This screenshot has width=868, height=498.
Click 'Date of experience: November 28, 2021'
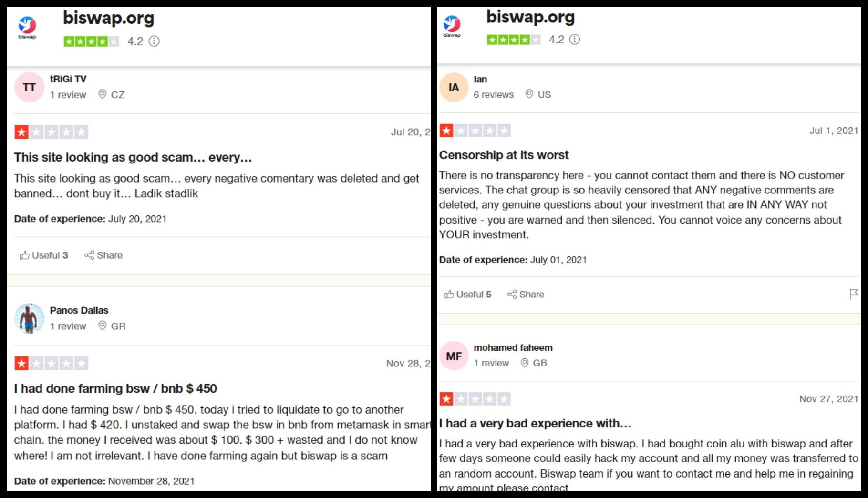click(104, 481)
